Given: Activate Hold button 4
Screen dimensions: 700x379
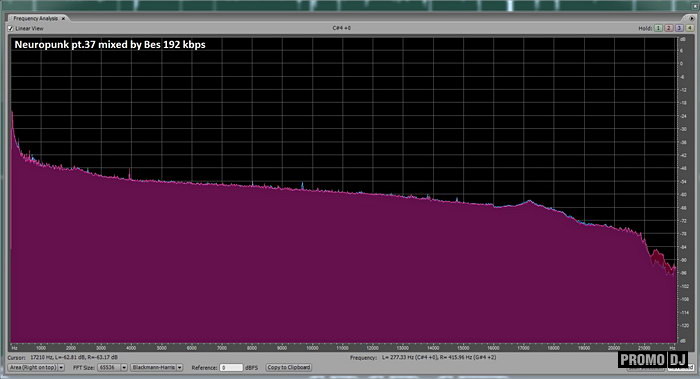Looking at the screenshot, I should pos(689,28).
